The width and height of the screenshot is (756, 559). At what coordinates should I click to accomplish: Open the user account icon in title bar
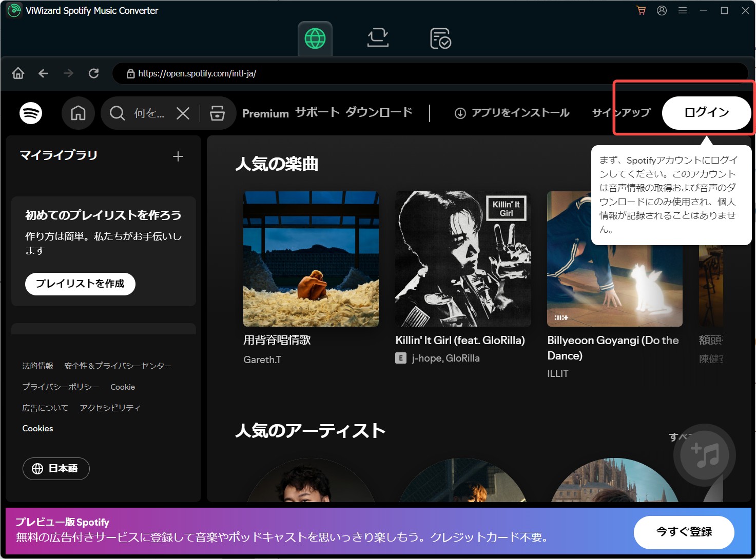coord(662,10)
